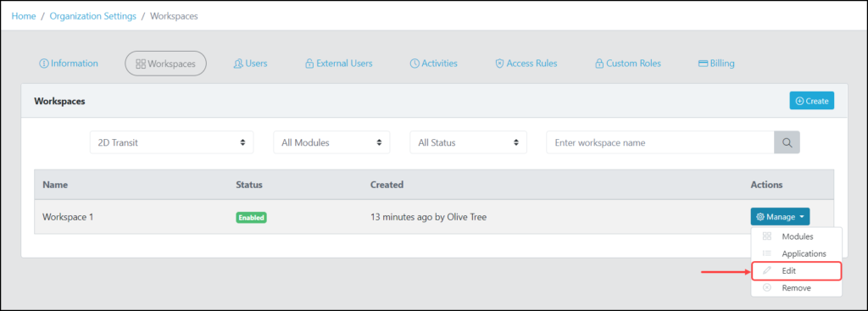Click the grid icon beside Modules

pos(766,236)
